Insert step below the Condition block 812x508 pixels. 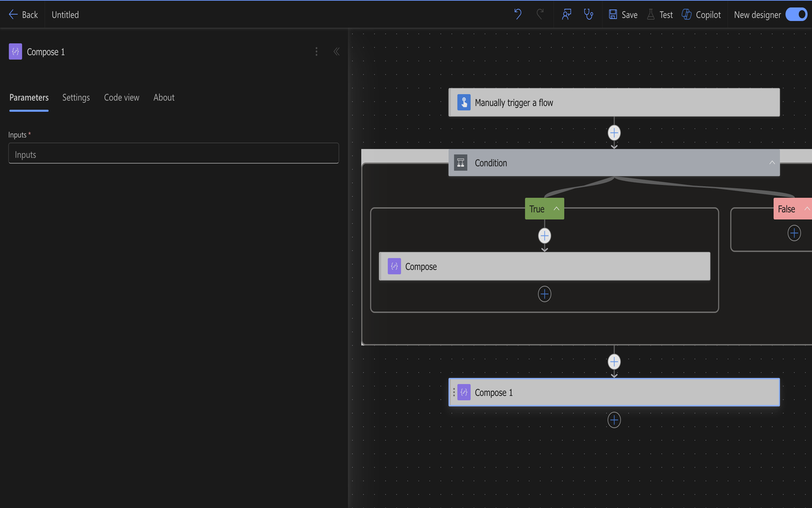pyautogui.click(x=614, y=361)
